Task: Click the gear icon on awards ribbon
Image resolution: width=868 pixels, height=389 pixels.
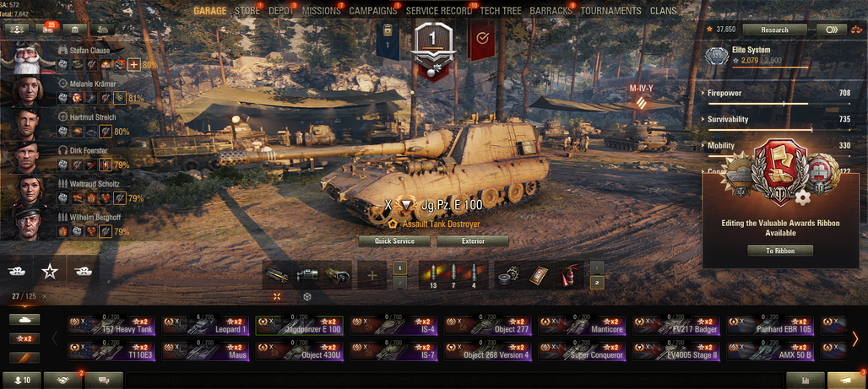Action: (x=800, y=197)
